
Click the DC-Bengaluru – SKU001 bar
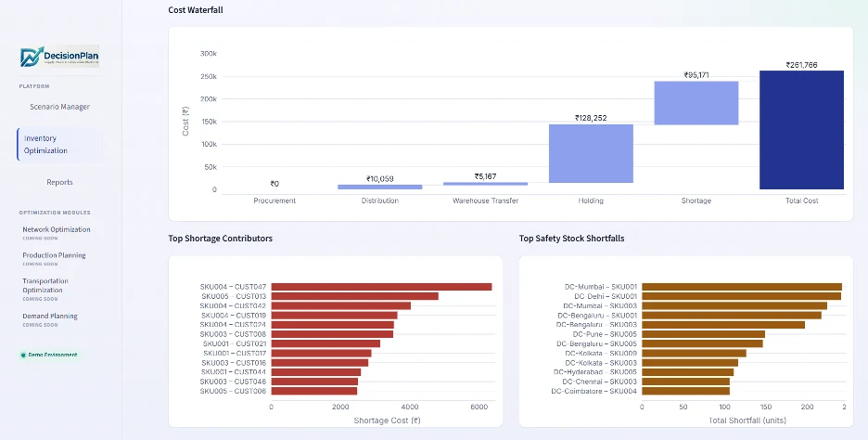click(732, 316)
